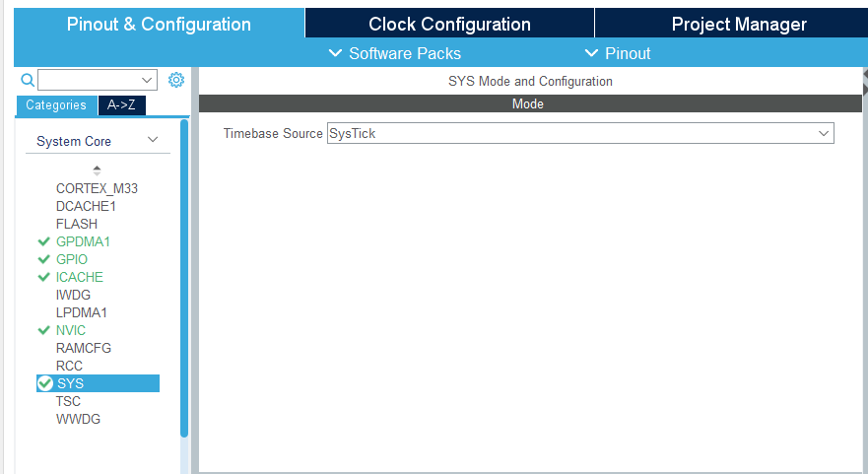Image resolution: width=868 pixels, height=474 pixels.
Task: Click the SYS Mode and Configuration title
Action: 530,81
